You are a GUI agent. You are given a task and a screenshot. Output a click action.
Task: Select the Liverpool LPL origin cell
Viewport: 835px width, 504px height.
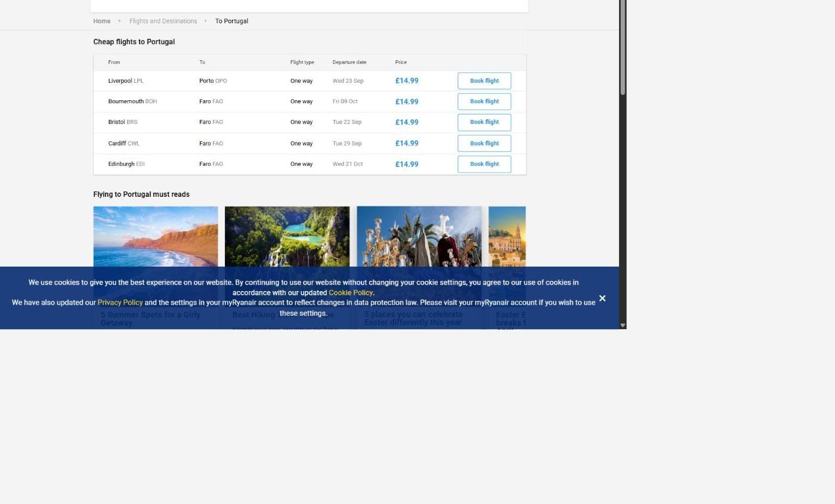click(x=126, y=81)
